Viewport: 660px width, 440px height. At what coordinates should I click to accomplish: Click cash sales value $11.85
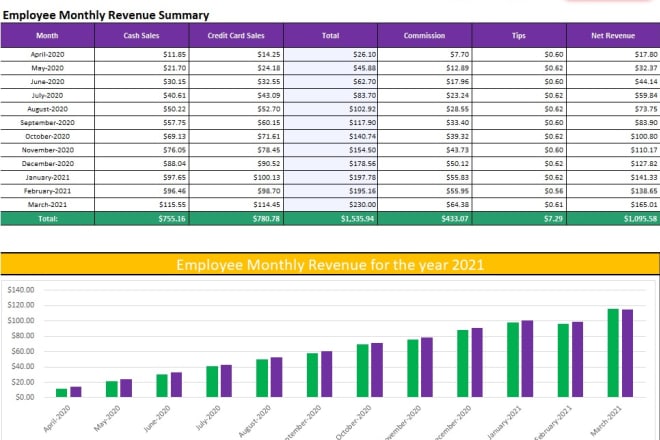tap(174, 54)
